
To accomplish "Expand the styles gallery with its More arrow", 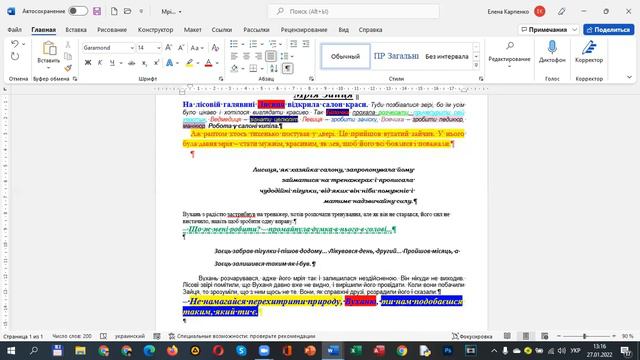I will pyautogui.click(x=476, y=65).
